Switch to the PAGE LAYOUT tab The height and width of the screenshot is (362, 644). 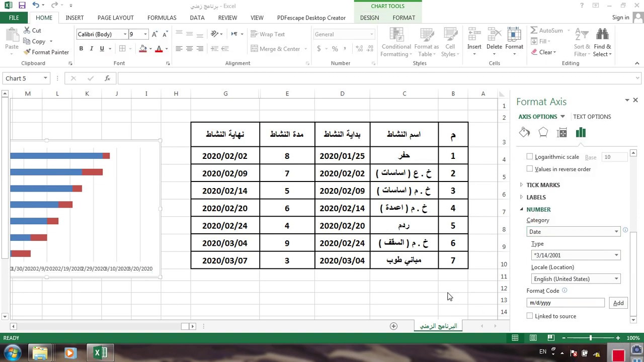(x=115, y=18)
